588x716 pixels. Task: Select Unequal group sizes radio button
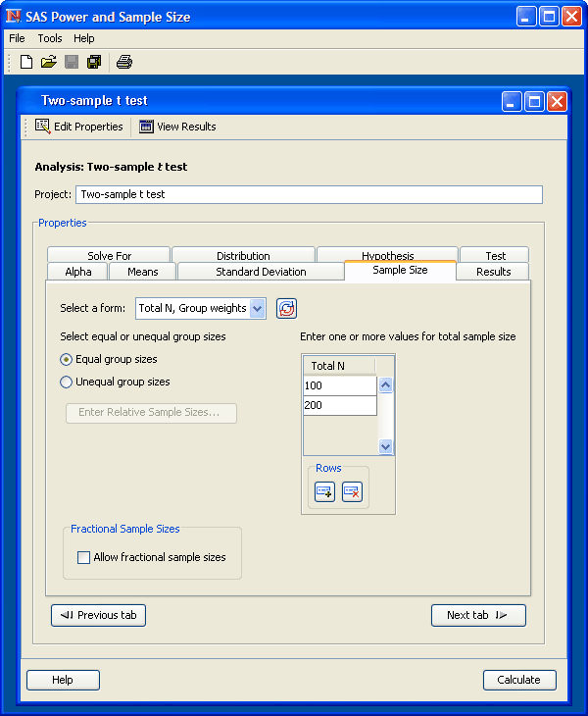pyautogui.click(x=67, y=383)
